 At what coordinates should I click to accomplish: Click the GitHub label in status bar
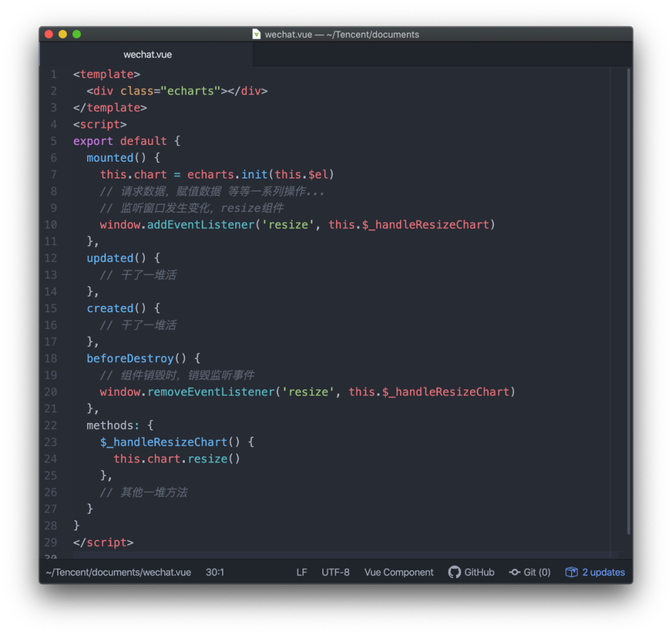tap(479, 572)
